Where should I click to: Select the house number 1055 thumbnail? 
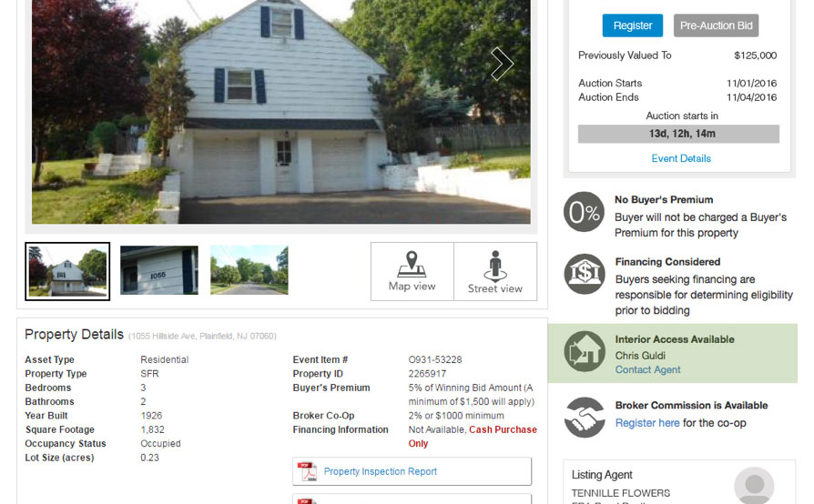click(158, 270)
